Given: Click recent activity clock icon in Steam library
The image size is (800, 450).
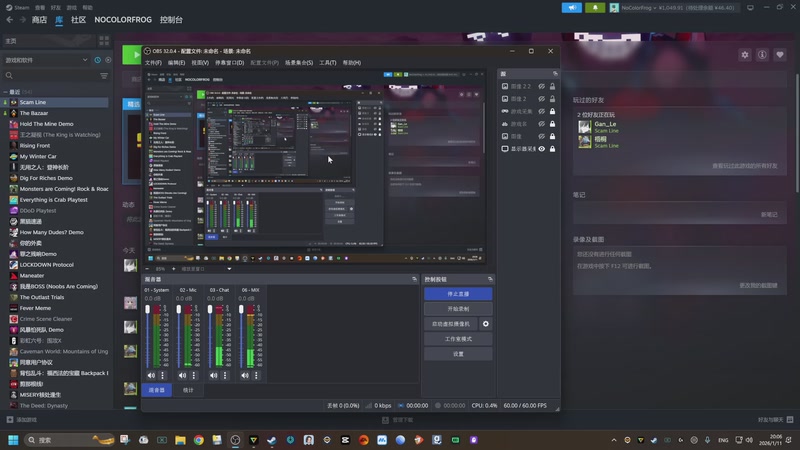Looking at the screenshot, I should pyautogui.click(x=97, y=60).
